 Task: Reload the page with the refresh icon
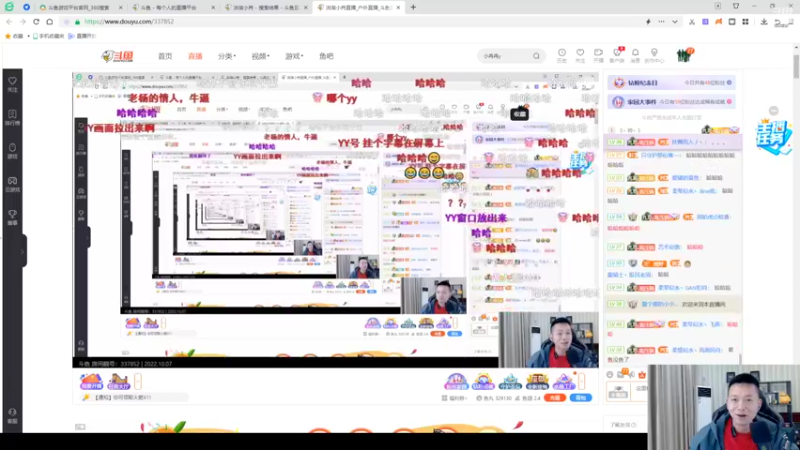tap(36, 22)
